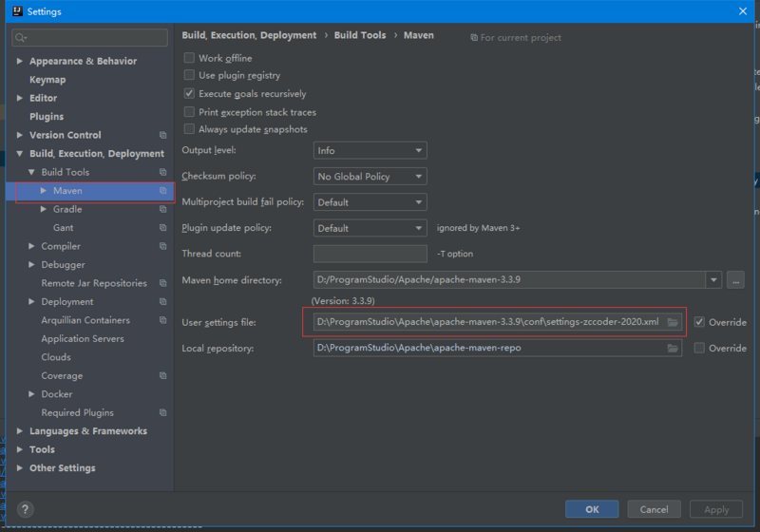Open the Checksum policy dropdown
This screenshot has width=760, height=532.
(370, 177)
